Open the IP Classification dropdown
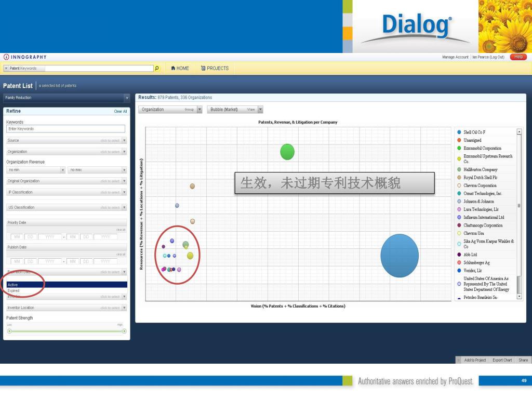 [66, 192]
